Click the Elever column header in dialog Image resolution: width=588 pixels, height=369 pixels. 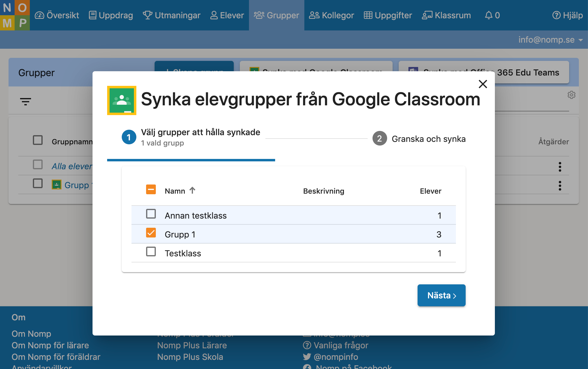430,191
